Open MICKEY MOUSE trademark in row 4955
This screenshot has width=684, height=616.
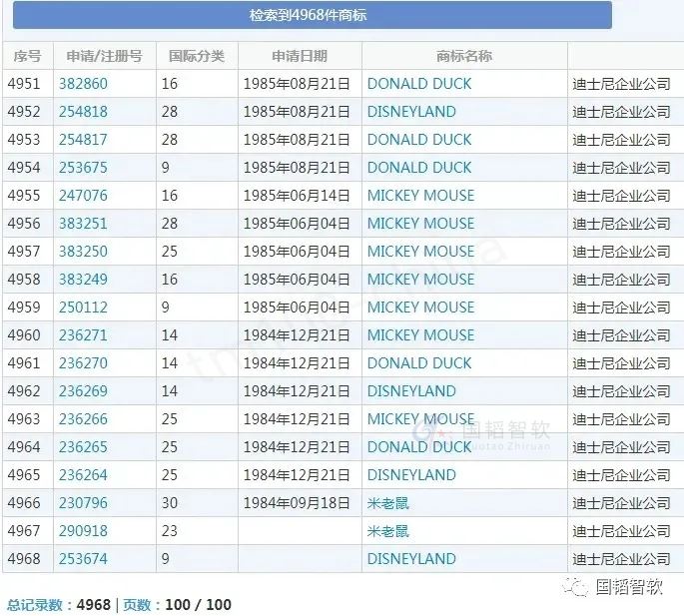[x=420, y=195]
